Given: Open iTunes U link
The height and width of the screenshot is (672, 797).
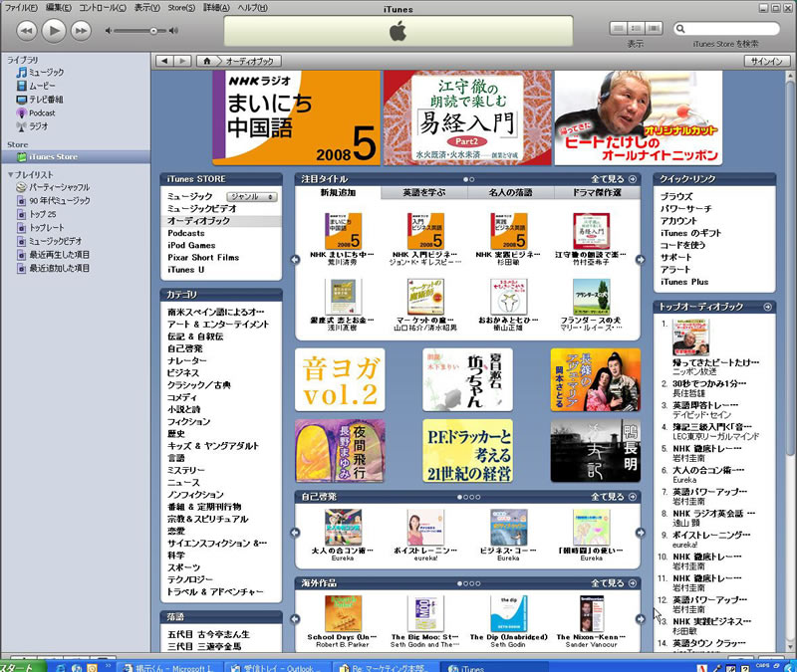Looking at the screenshot, I should [x=185, y=270].
